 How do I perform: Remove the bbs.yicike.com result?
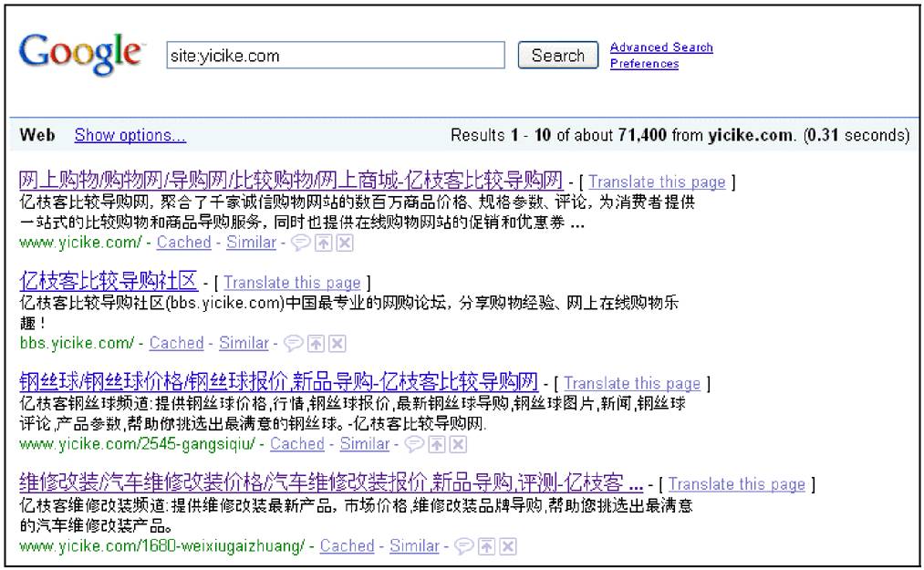coord(337,344)
